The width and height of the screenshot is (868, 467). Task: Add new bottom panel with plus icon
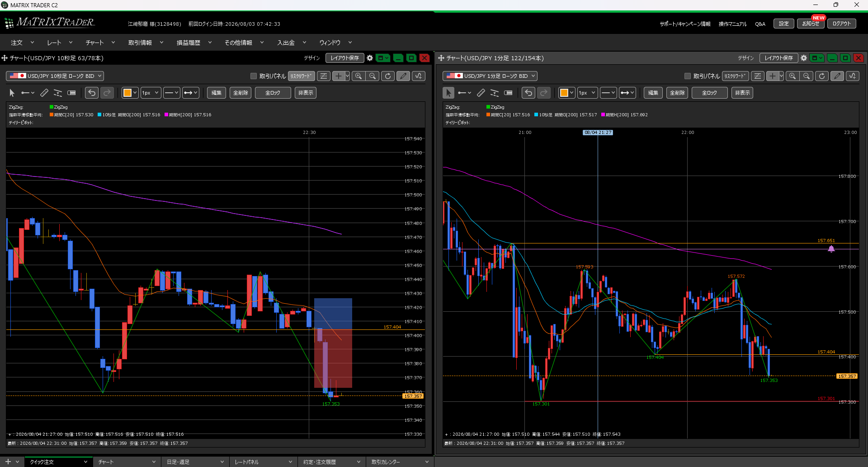[8, 462]
